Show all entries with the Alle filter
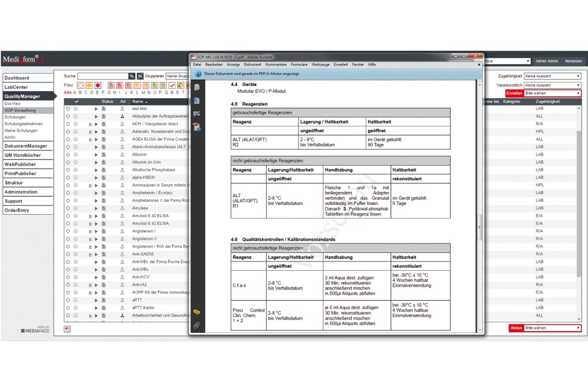 click(67, 92)
